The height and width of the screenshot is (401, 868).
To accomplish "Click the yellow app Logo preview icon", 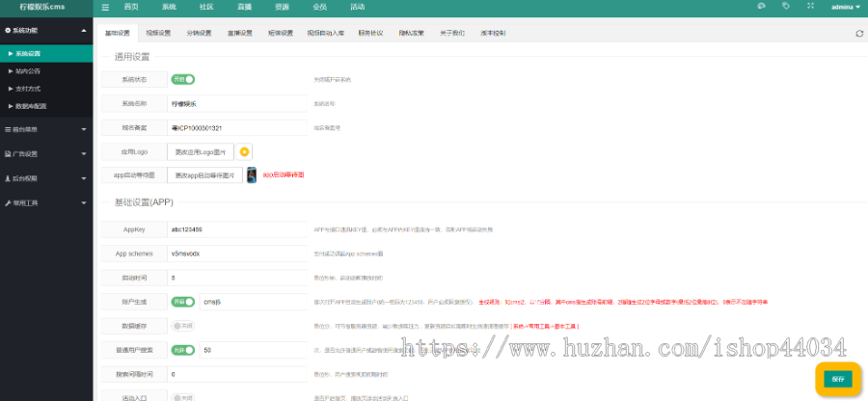I will coord(244,151).
